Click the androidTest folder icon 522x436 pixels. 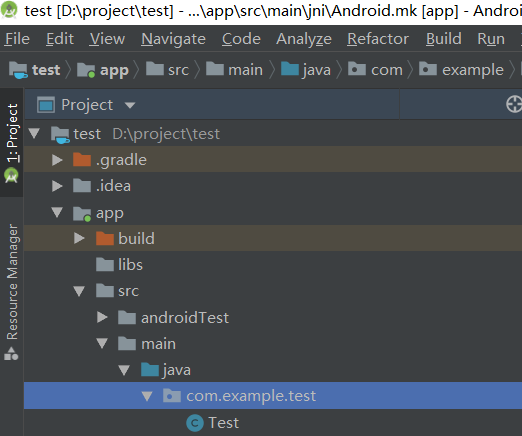127,317
